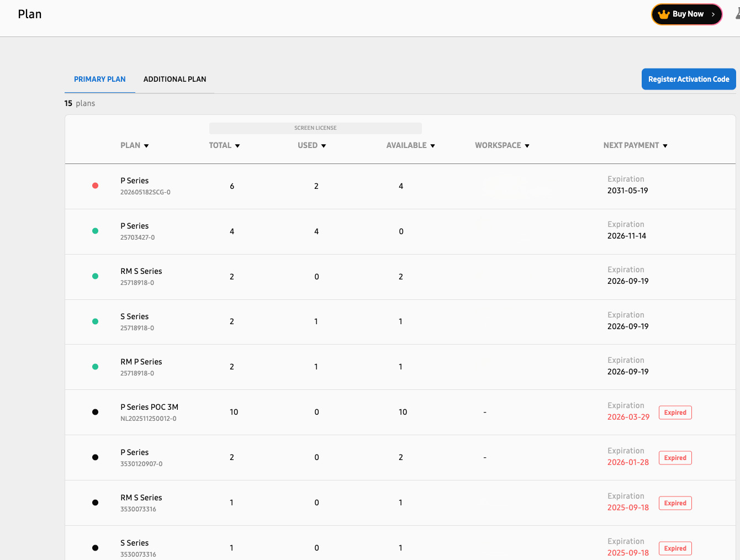Click the Expired badge next to 2026-01-28
The height and width of the screenshot is (560, 740).
[x=675, y=458]
